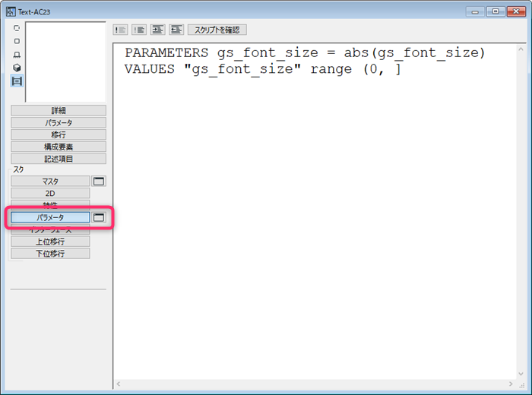Click the decrease indent toolbar icon
The height and width of the screenshot is (395, 532).
176,30
